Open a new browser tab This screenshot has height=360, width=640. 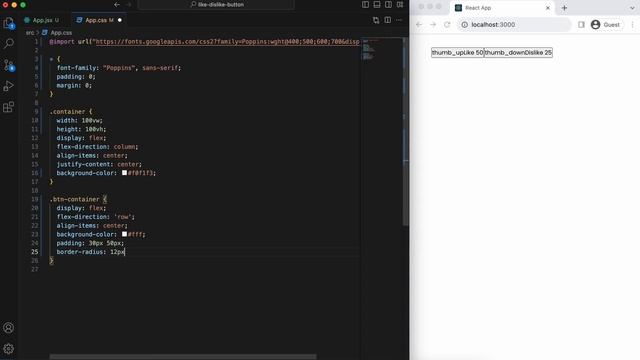point(564,8)
